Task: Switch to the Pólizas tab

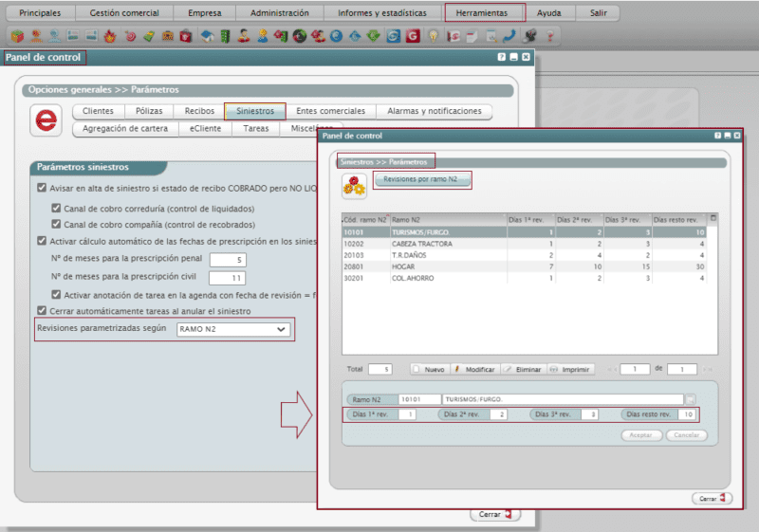Action: [x=149, y=111]
